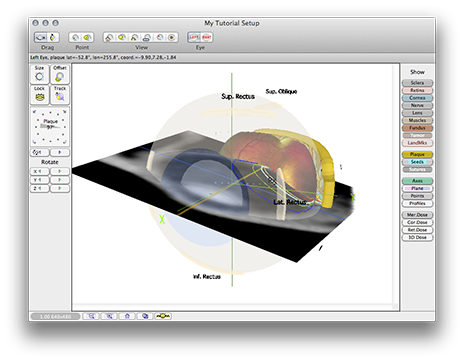Click the home reset view icon
The image size is (464, 361).
click(127, 316)
